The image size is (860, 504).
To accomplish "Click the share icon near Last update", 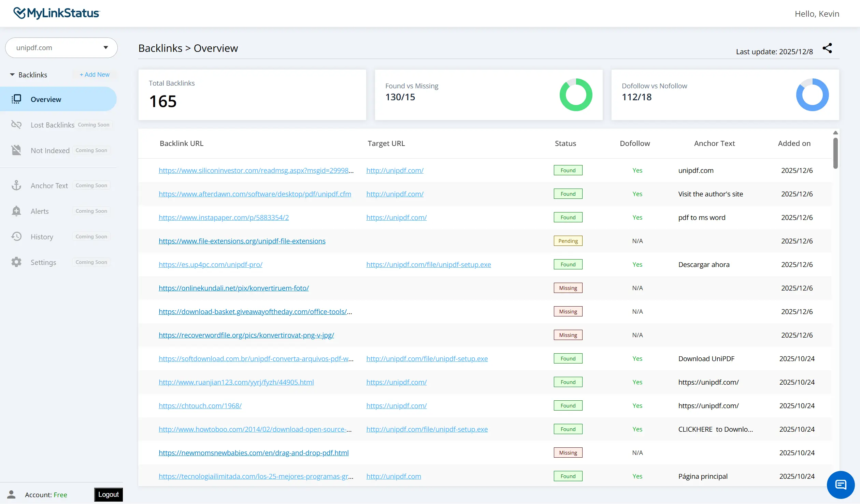I will (x=828, y=48).
